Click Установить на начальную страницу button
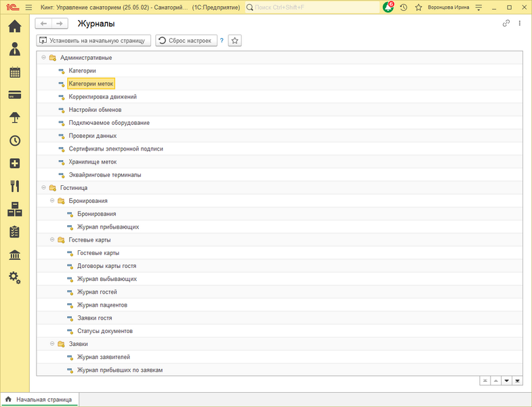Viewport: 532px width, 407px height. click(x=94, y=41)
